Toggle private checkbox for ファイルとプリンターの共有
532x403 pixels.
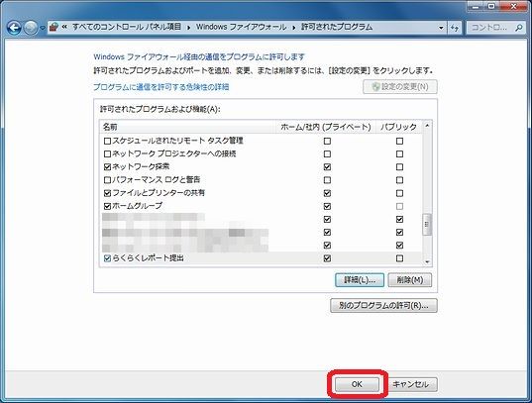tap(327, 193)
